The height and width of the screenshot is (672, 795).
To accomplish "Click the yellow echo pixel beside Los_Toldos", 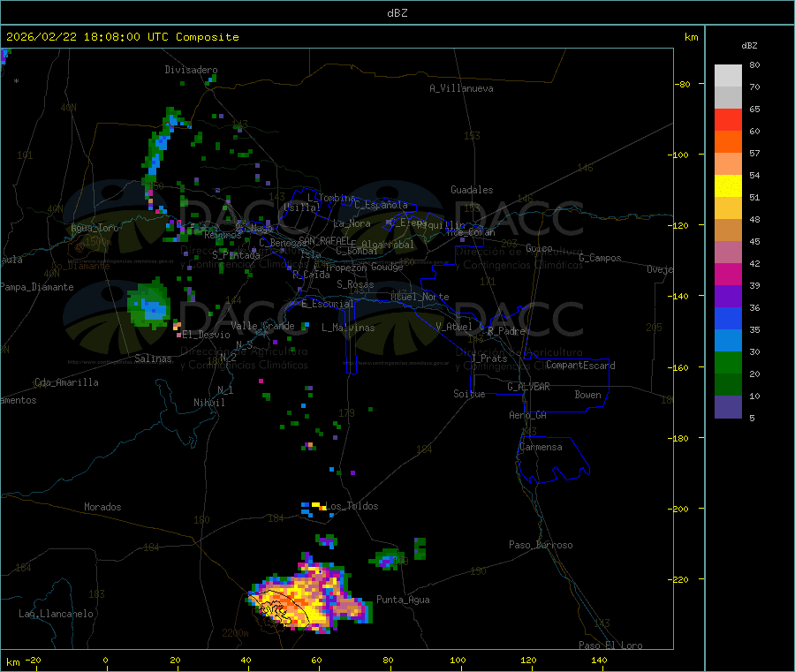I will click(316, 505).
